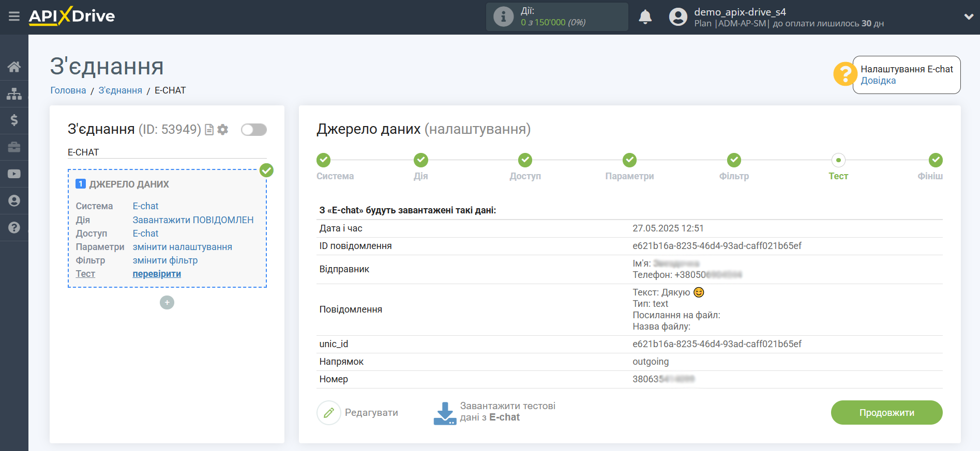
Task: Go to Фільтр step
Action: tap(734, 160)
